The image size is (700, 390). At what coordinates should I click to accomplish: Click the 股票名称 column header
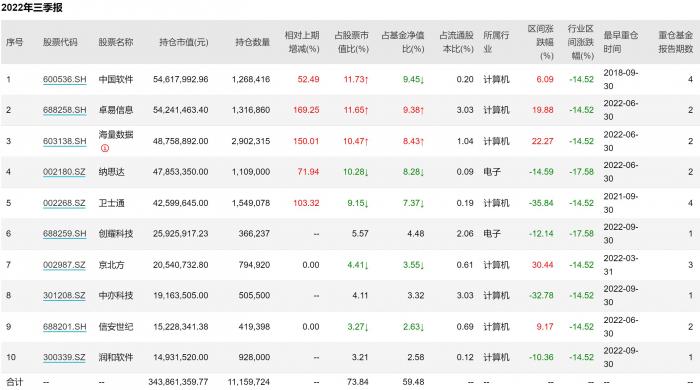point(116,42)
